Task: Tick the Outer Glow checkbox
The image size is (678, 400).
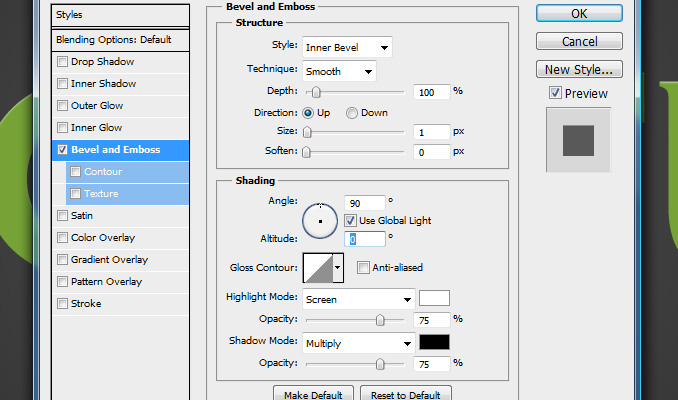Action: coord(62,106)
